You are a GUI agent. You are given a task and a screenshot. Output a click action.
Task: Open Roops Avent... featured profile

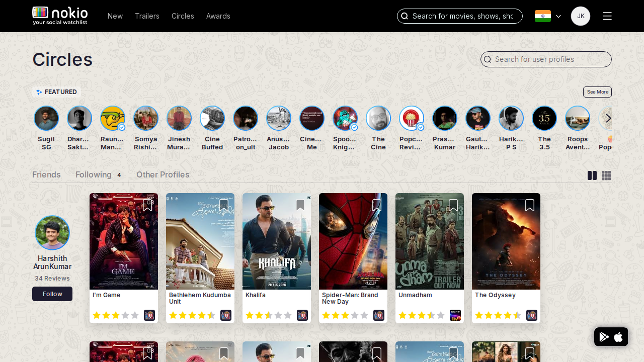tap(578, 118)
